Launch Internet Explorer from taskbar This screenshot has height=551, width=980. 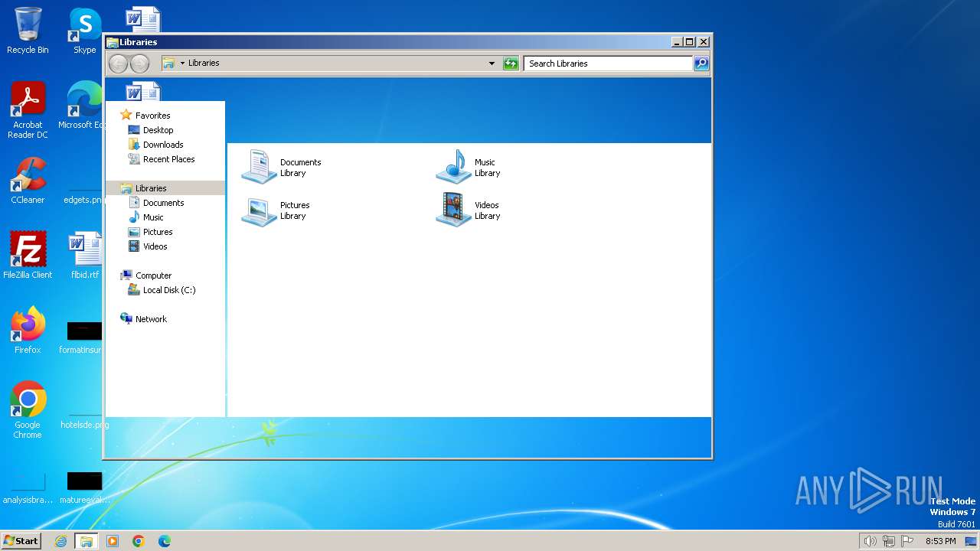click(60, 541)
